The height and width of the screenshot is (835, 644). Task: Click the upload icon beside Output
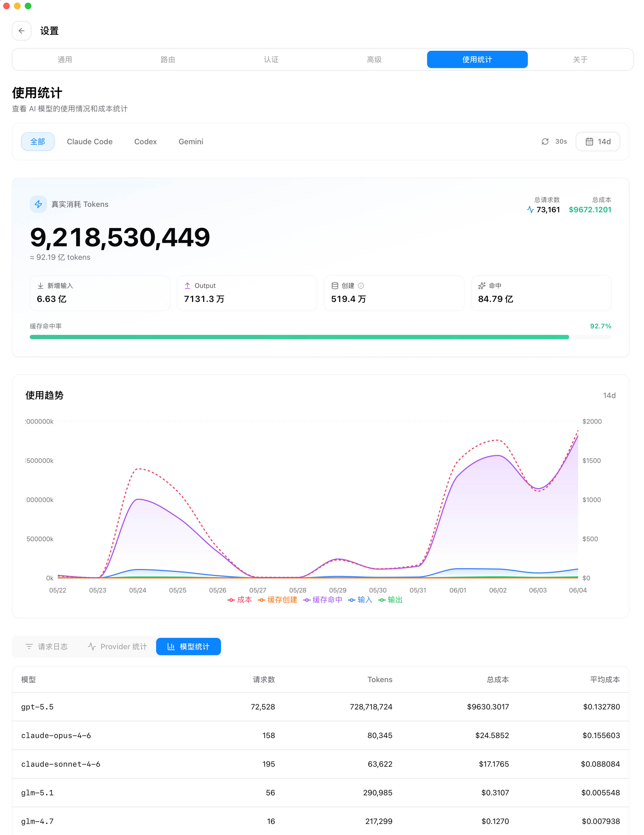pyautogui.click(x=187, y=286)
